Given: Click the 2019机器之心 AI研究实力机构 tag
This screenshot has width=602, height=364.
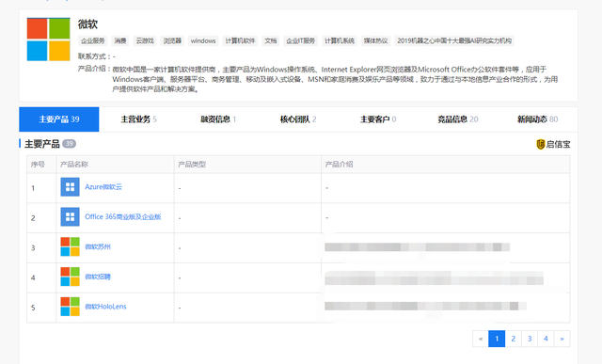Looking at the screenshot, I should [454, 40].
